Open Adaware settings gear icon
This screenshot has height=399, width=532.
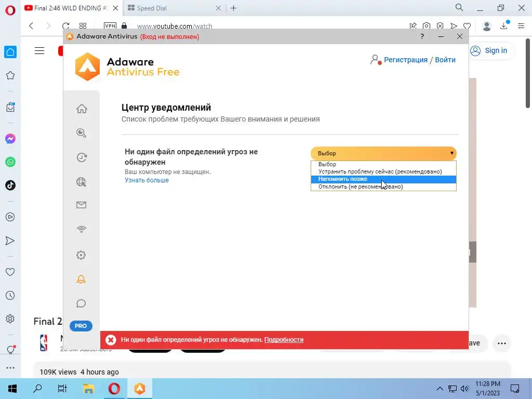(81, 255)
